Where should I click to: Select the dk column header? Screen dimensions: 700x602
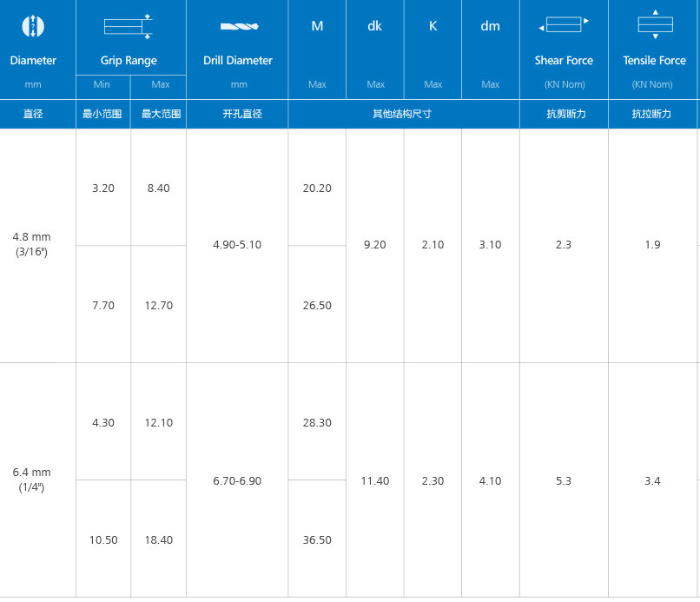pyautogui.click(x=375, y=26)
